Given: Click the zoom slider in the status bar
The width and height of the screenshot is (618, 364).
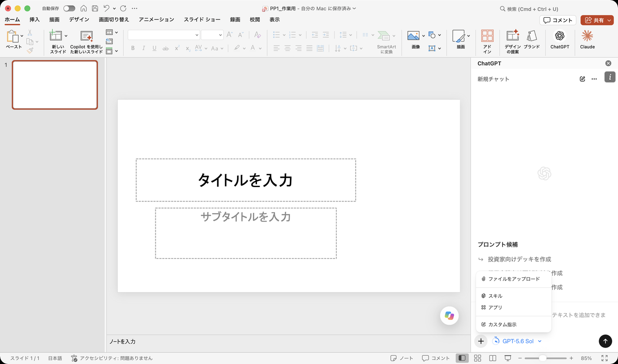Looking at the screenshot, I should point(545,358).
